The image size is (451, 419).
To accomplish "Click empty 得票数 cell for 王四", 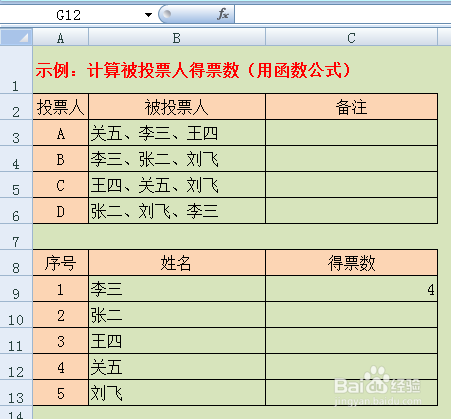I will tap(351, 341).
